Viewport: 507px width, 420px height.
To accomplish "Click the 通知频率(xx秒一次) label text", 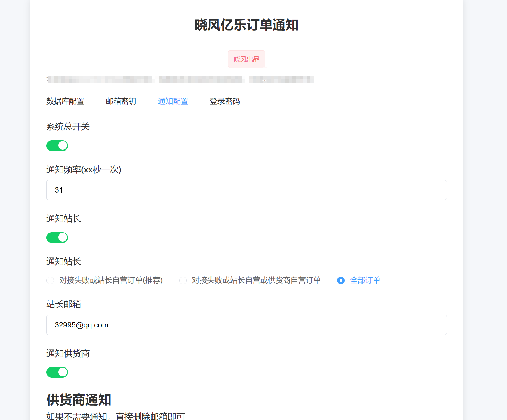I will pos(84,170).
